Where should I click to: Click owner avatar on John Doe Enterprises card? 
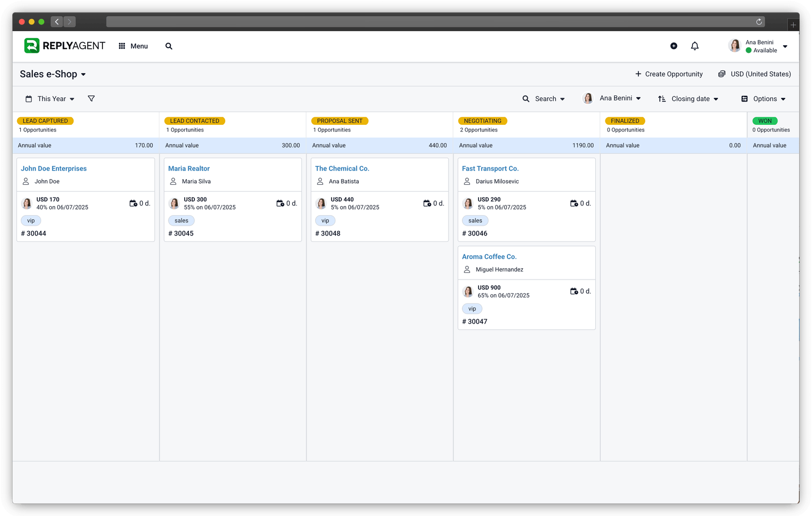coord(27,203)
